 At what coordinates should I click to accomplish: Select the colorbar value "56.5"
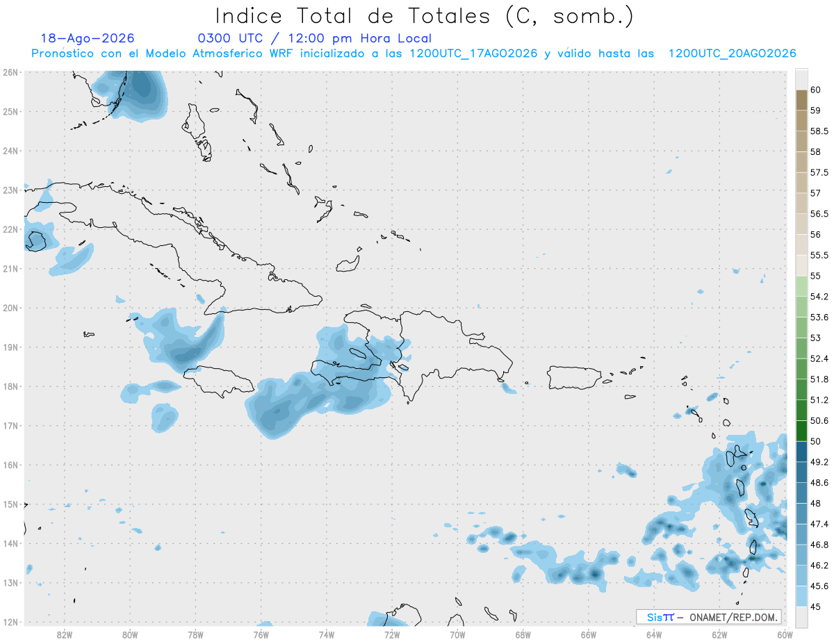(819, 214)
